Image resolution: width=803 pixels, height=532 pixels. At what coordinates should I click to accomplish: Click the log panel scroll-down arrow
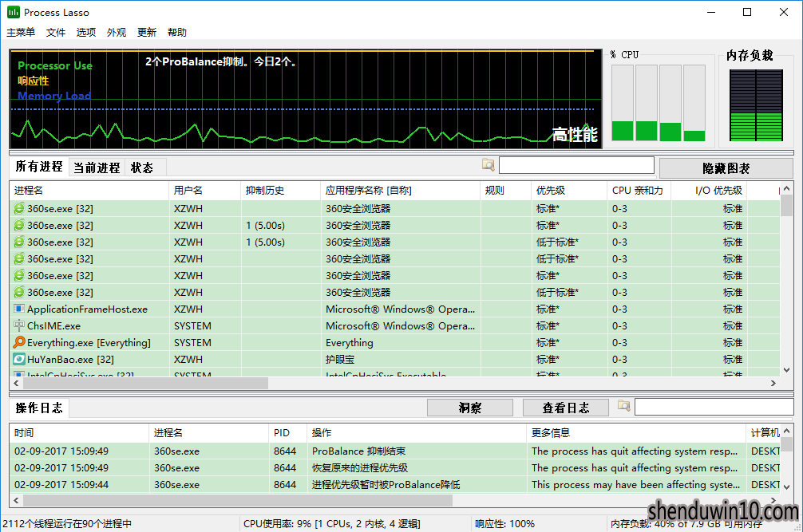(x=786, y=487)
